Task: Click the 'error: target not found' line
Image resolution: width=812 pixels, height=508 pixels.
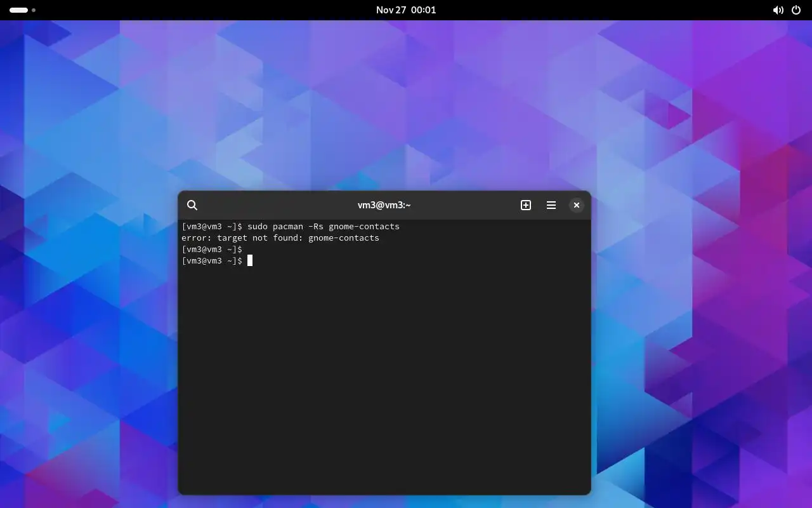Action: [x=280, y=237]
